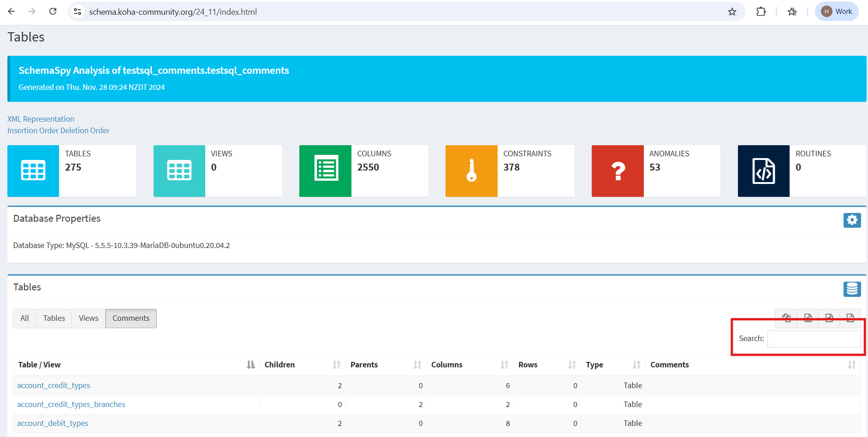
Task: Toggle the Comments filter button
Action: click(131, 318)
